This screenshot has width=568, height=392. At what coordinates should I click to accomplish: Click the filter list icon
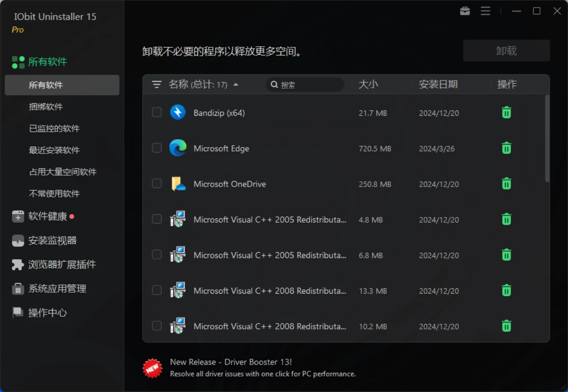click(157, 84)
